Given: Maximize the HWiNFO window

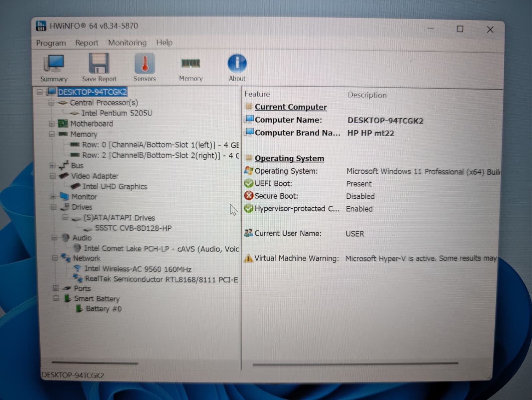Looking at the screenshot, I should click(460, 29).
